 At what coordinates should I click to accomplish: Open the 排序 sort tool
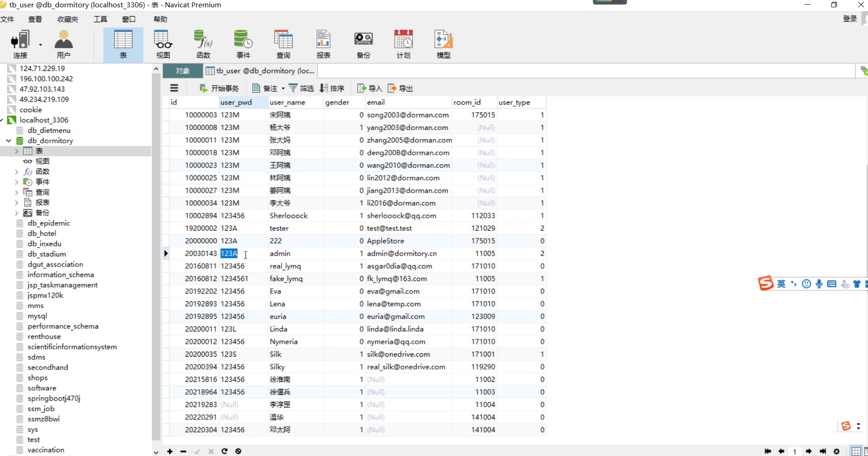pos(332,88)
